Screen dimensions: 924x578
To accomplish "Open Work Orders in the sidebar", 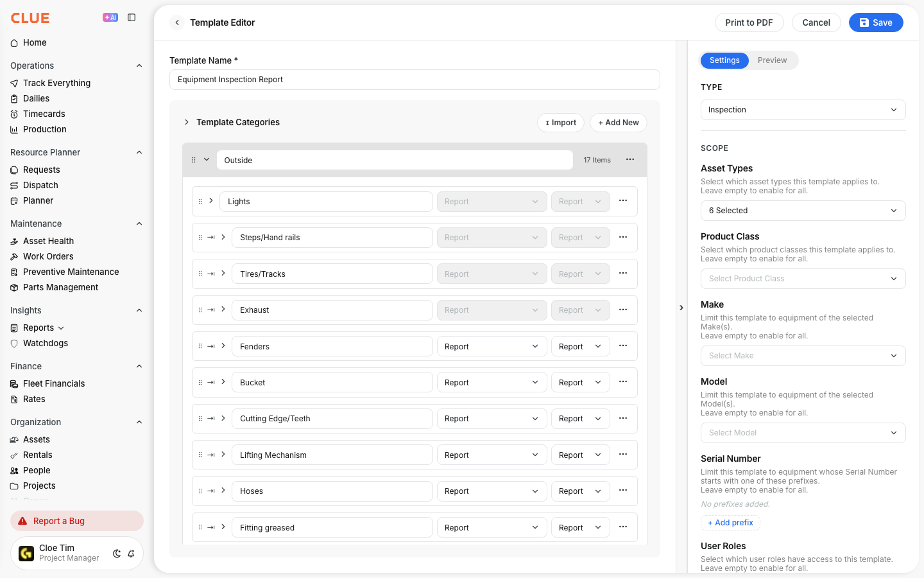I will 48,256.
